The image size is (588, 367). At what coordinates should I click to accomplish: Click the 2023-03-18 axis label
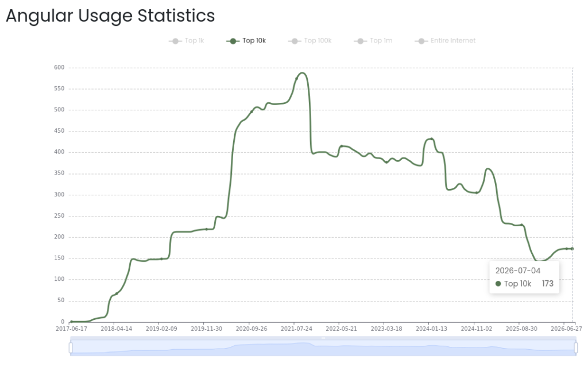coord(386,329)
